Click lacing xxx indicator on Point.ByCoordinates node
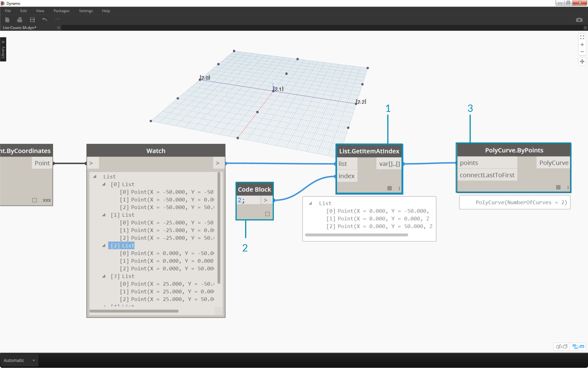588x368 pixels. tap(47, 200)
